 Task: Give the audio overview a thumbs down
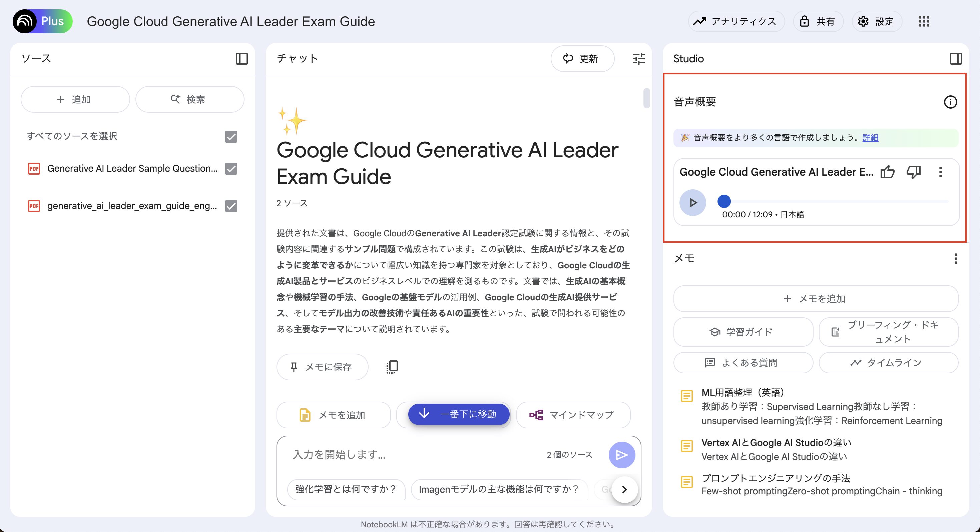pos(913,172)
